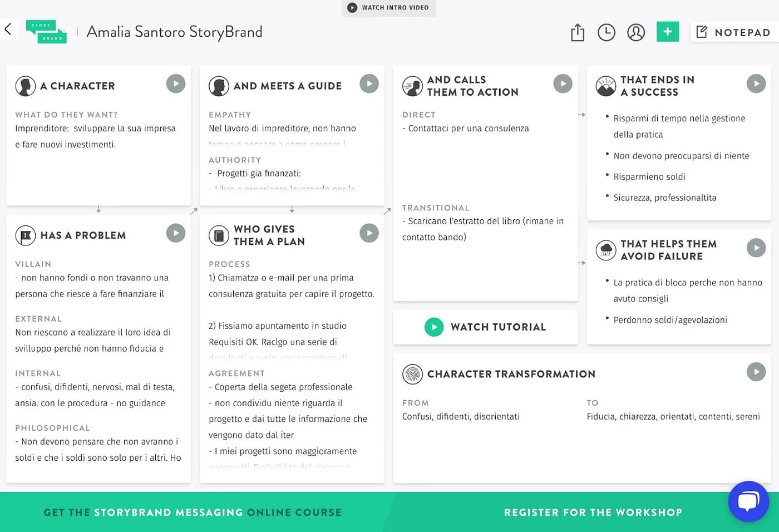779x532 pixels.
Task: Edit the What Do They Want text
Action: (x=95, y=136)
